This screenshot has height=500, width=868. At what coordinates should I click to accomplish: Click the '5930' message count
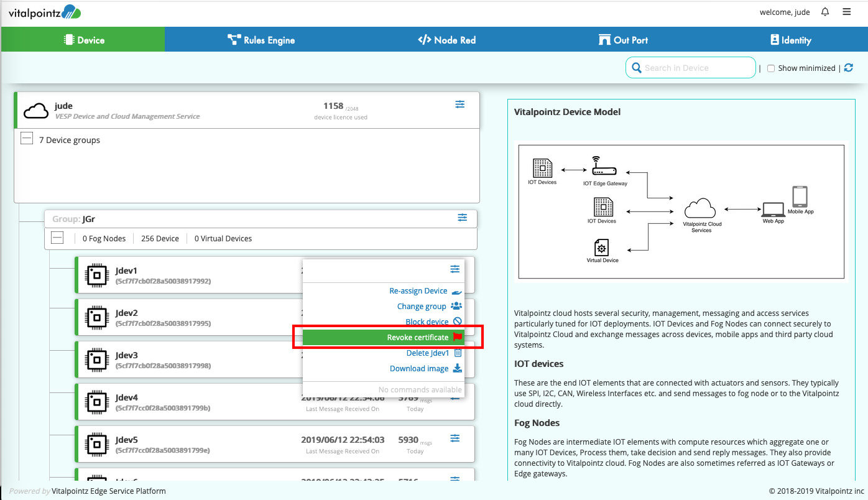[x=408, y=440]
